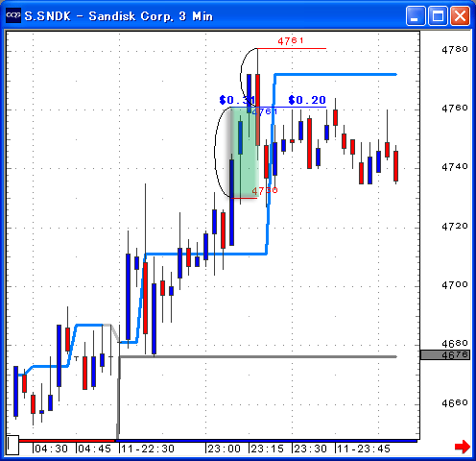Screen dimensions: 476x461
Task: Click the 4660 price axis label
Action: click(455, 402)
